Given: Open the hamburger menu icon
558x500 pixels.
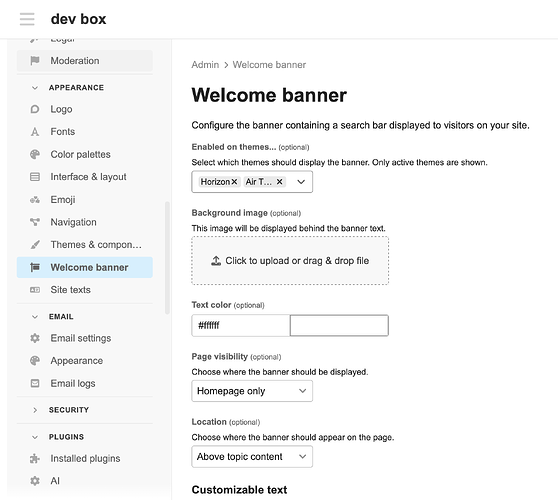Looking at the screenshot, I should [x=27, y=19].
